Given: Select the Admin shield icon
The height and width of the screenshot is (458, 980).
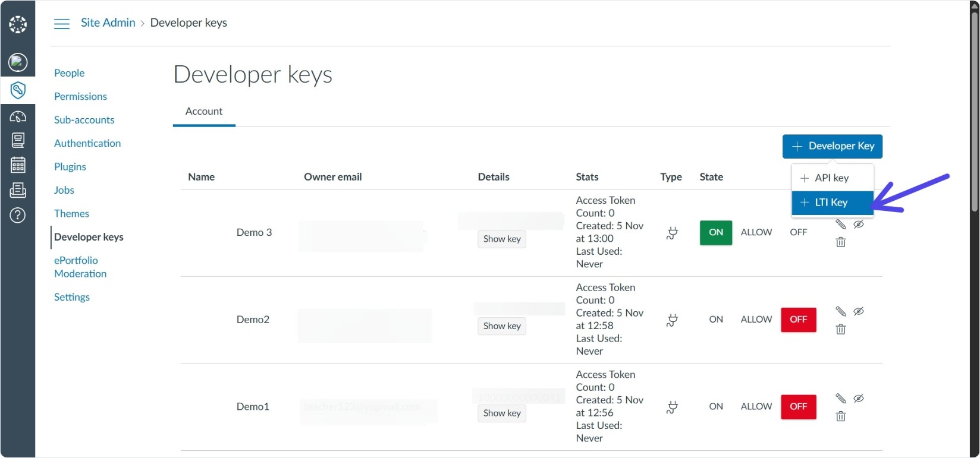Looking at the screenshot, I should coord(18,90).
